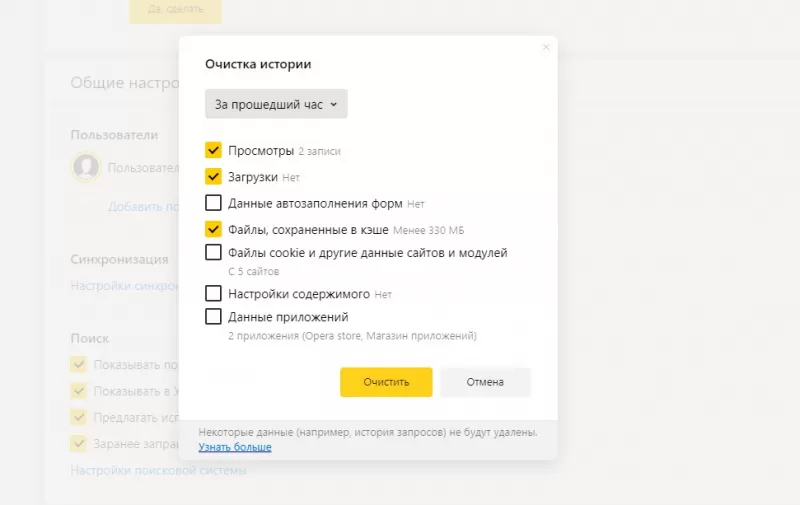Check the 'Настройки содержимого' checkbox
800x505 pixels.
point(213,293)
